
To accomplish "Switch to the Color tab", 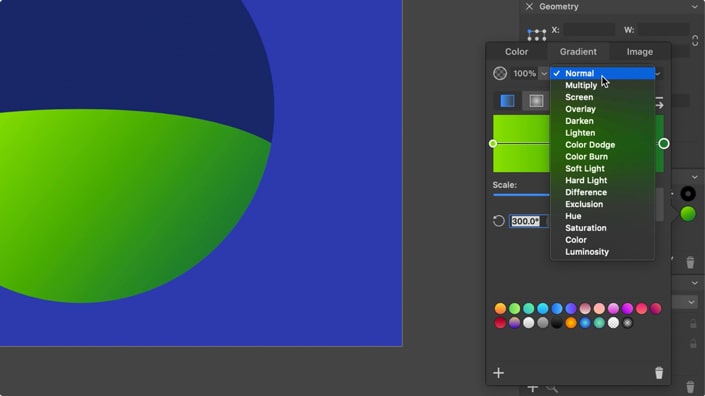I will coord(516,52).
